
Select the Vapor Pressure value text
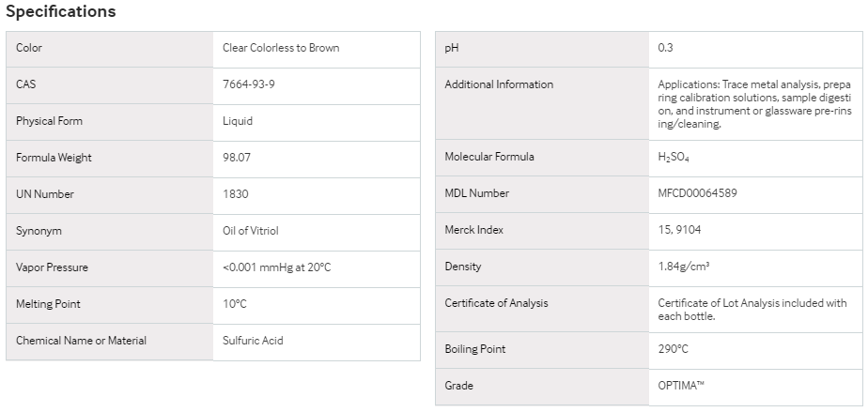(x=276, y=267)
